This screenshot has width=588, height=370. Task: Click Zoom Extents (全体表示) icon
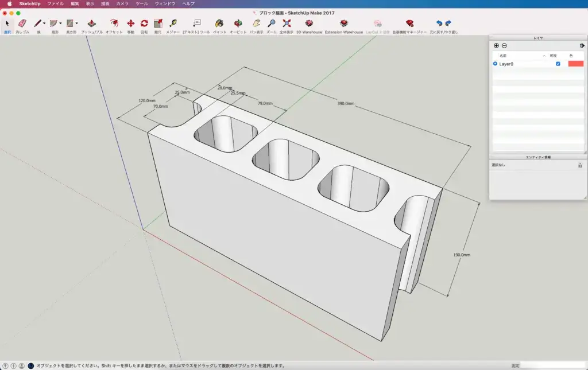tap(287, 23)
